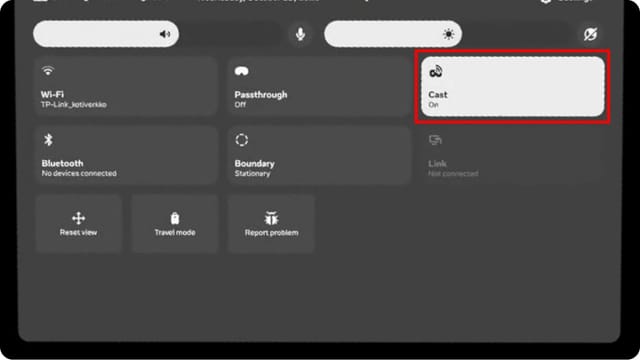Click the speaker icon on volume bar
Screen dimensions: 640x360
tap(164, 34)
